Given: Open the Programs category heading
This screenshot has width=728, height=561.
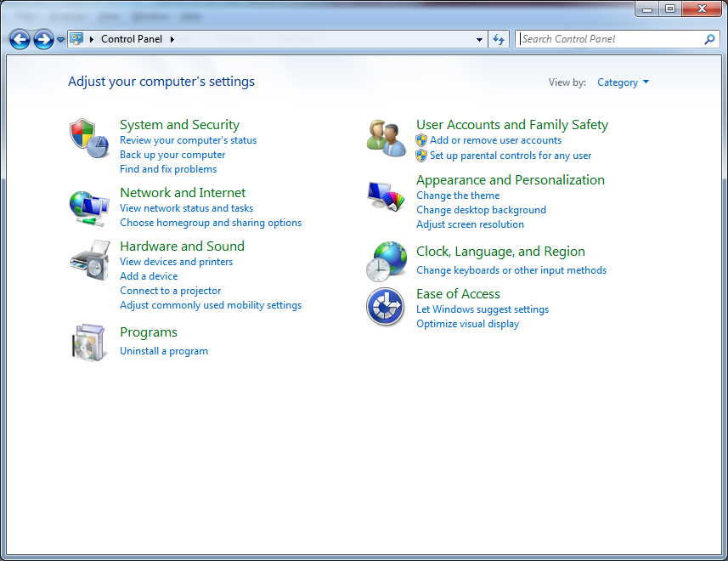Looking at the screenshot, I should tap(149, 332).
